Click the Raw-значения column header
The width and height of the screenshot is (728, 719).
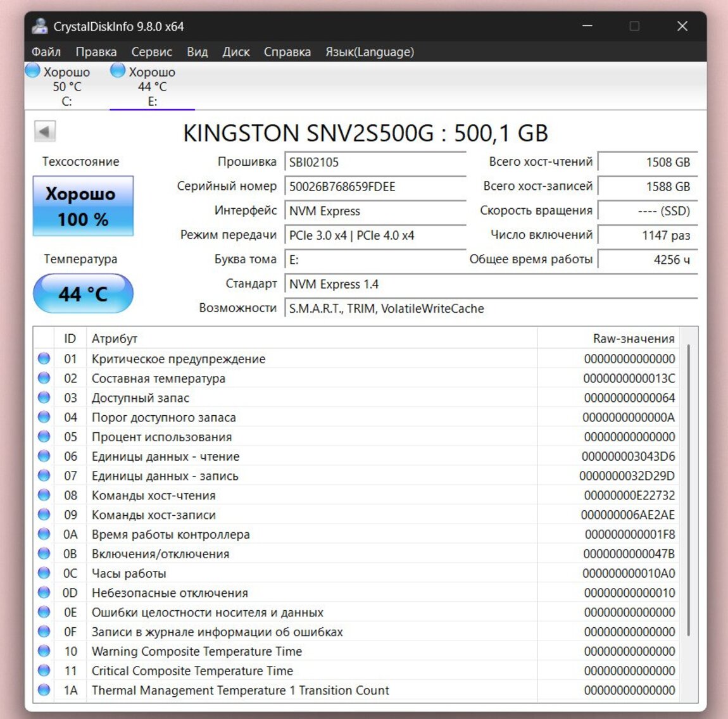633,339
